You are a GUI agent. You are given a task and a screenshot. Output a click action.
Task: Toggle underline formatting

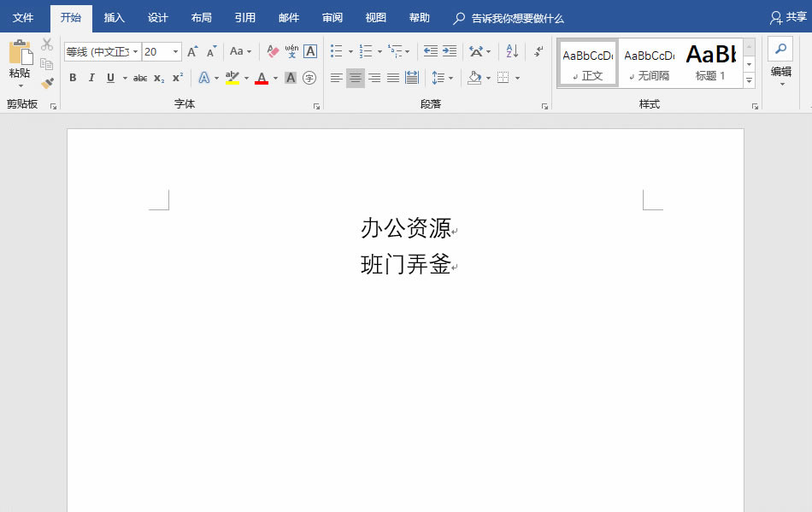pyautogui.click(x=110, y=78)
